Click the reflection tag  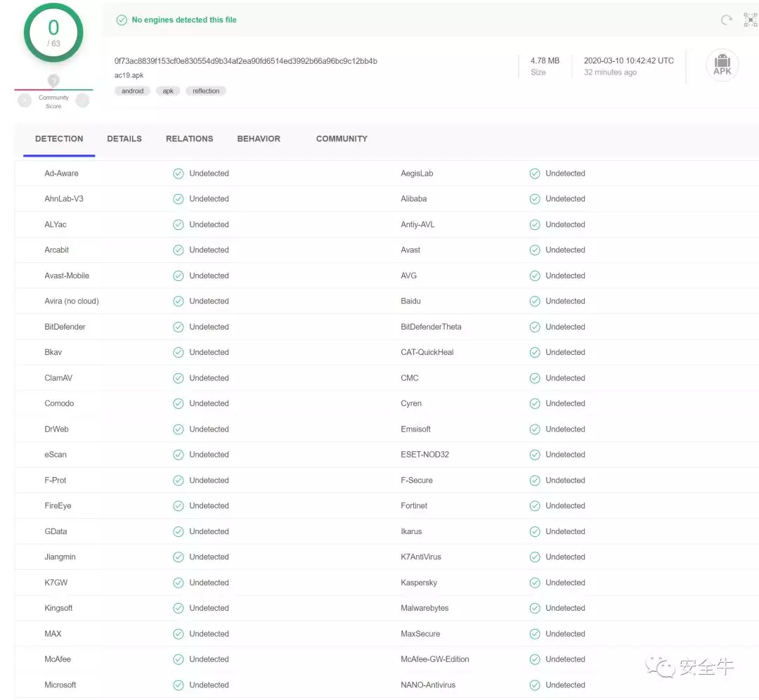tap(206, 91)
